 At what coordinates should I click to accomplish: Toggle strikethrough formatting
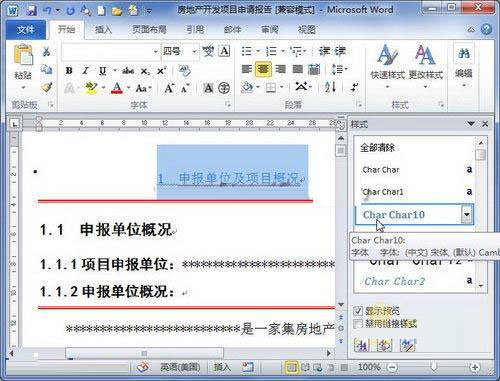point(128,71)
